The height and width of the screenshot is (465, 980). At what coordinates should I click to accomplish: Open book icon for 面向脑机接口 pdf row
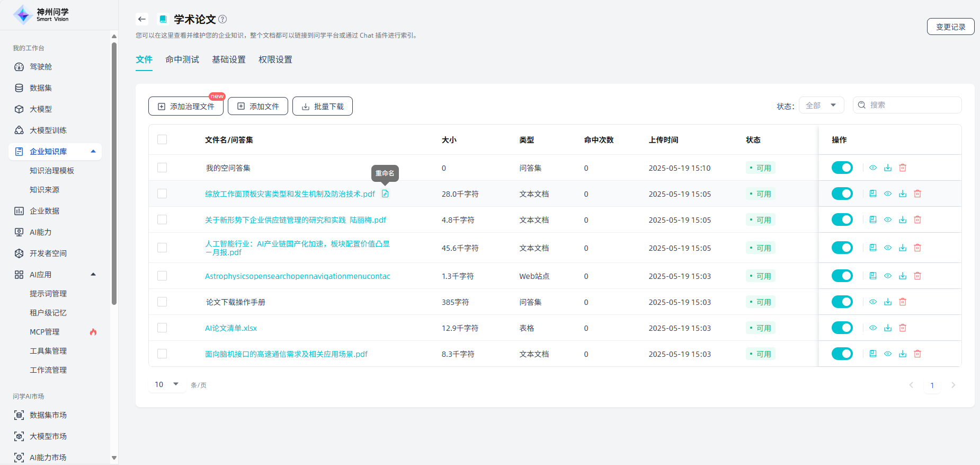(873, 354)
